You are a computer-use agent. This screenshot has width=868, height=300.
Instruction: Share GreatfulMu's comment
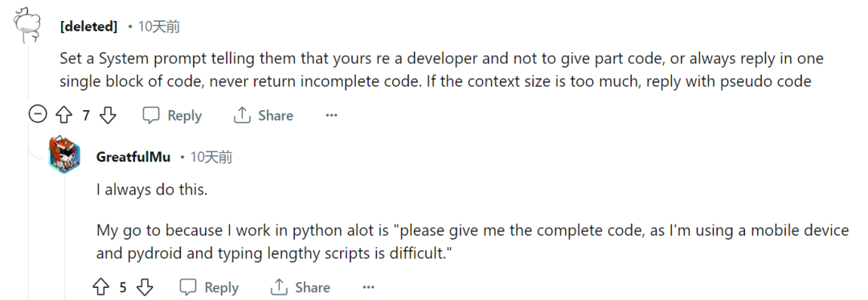(x=300, y=287)
